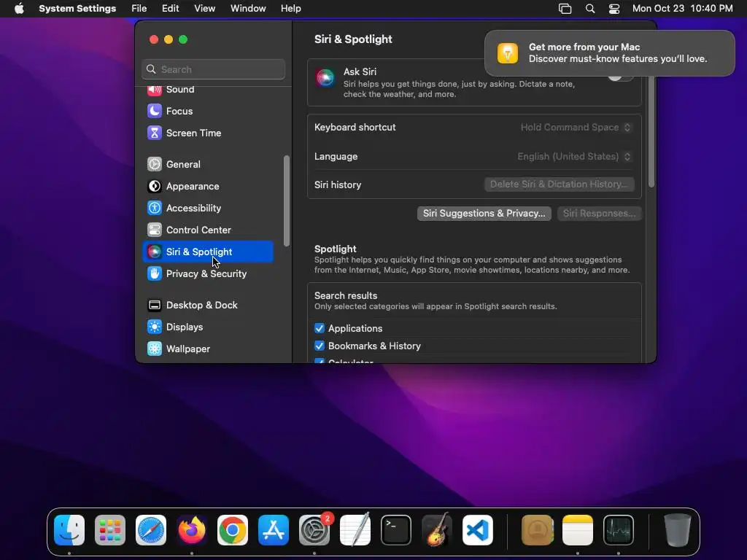Click System Settings dock icon with badge
Image resolution: width=747 pixels, height=560 pixels.
click(x=314, y=530)
